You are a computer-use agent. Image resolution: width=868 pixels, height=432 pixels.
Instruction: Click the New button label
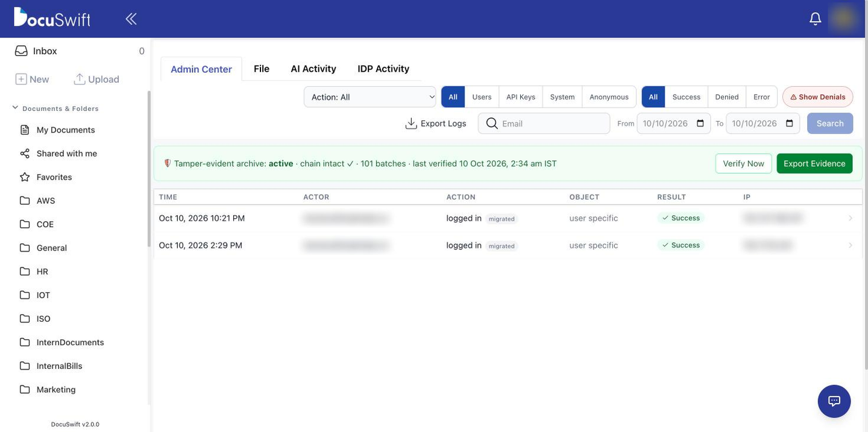pyautogui.click(x=39, y=80)
